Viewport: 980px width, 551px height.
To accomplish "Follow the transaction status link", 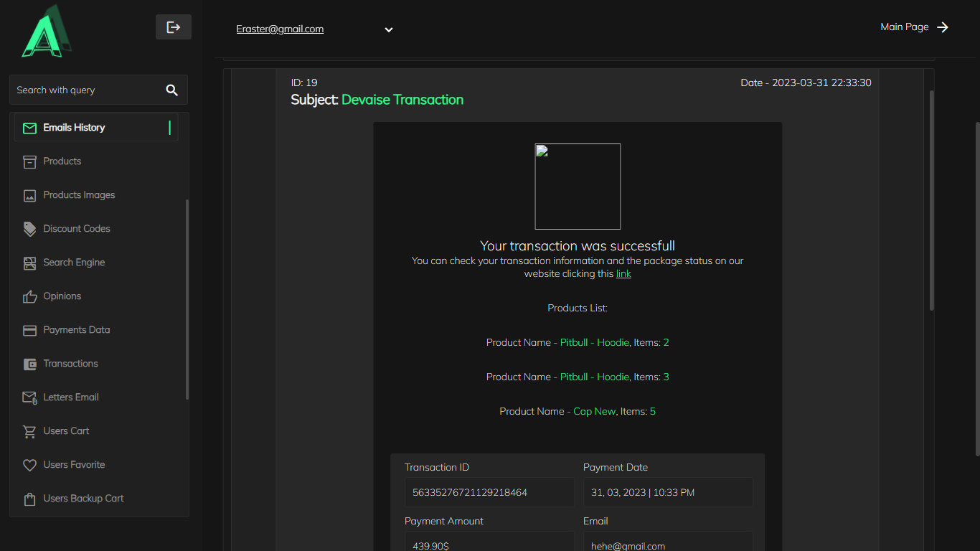I will (x=623, y=274).
